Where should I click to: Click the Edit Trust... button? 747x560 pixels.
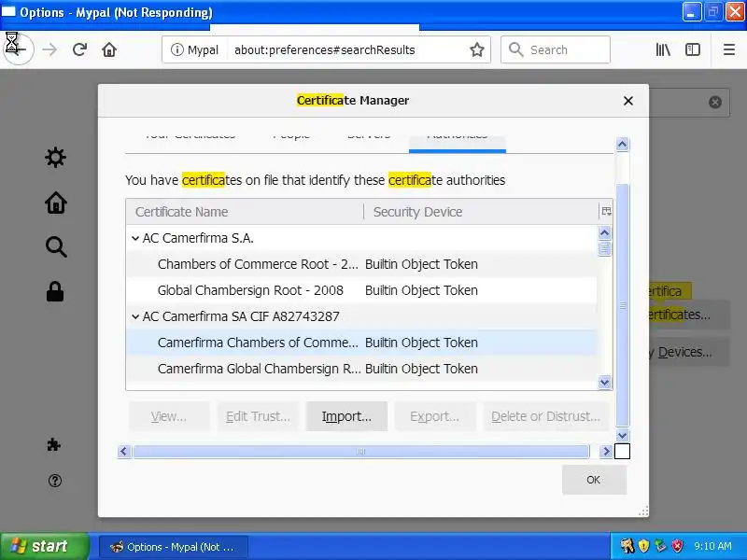258,416
